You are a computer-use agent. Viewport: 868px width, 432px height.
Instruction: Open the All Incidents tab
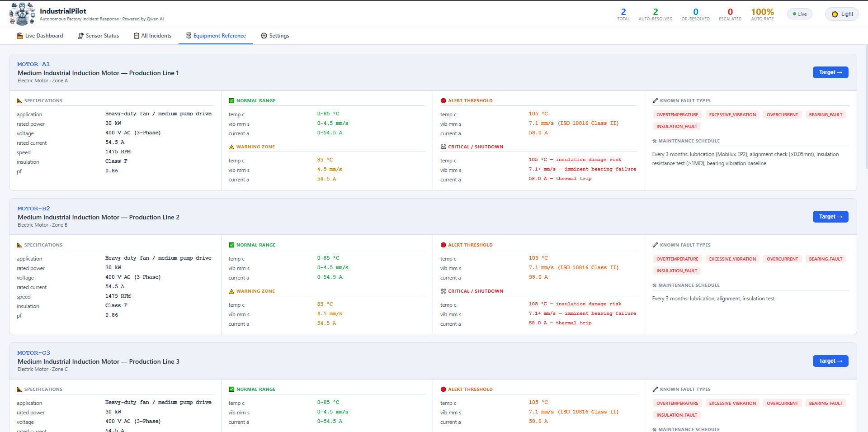(x=153, y=36)
